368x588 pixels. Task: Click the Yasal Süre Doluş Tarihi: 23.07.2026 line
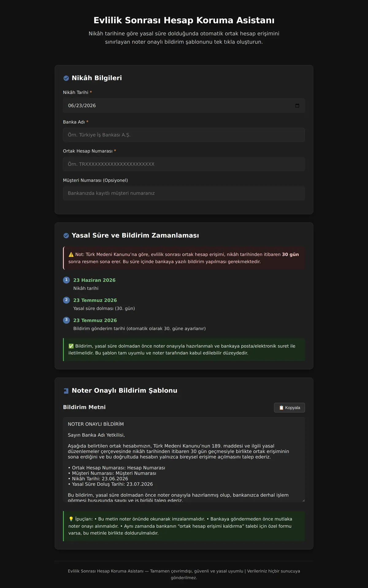(x=110, y=484)
